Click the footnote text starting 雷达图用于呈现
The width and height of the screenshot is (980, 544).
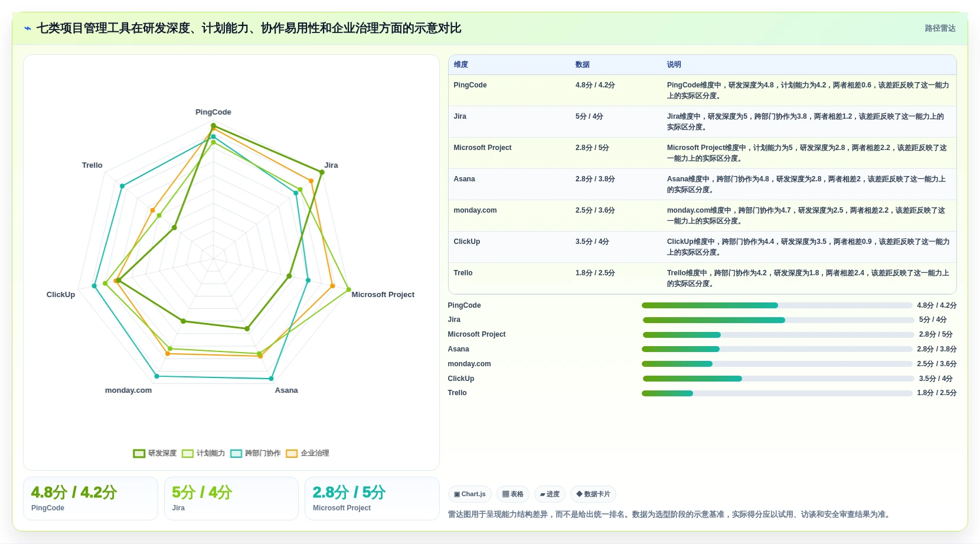[x=670, y=514]
